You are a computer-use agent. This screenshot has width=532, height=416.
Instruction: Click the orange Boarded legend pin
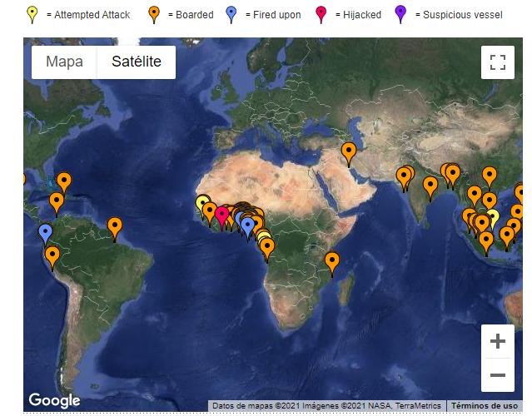[x=154, y=15]
